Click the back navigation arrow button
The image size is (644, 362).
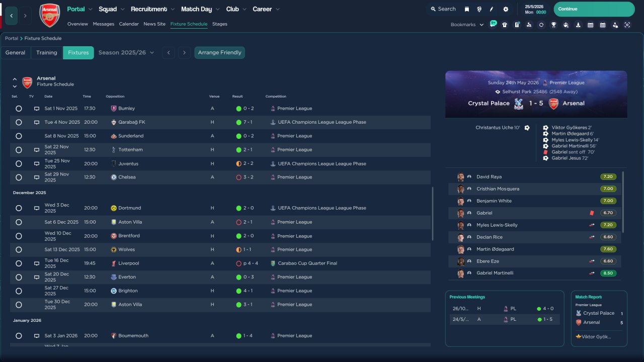tap(11, 16)
